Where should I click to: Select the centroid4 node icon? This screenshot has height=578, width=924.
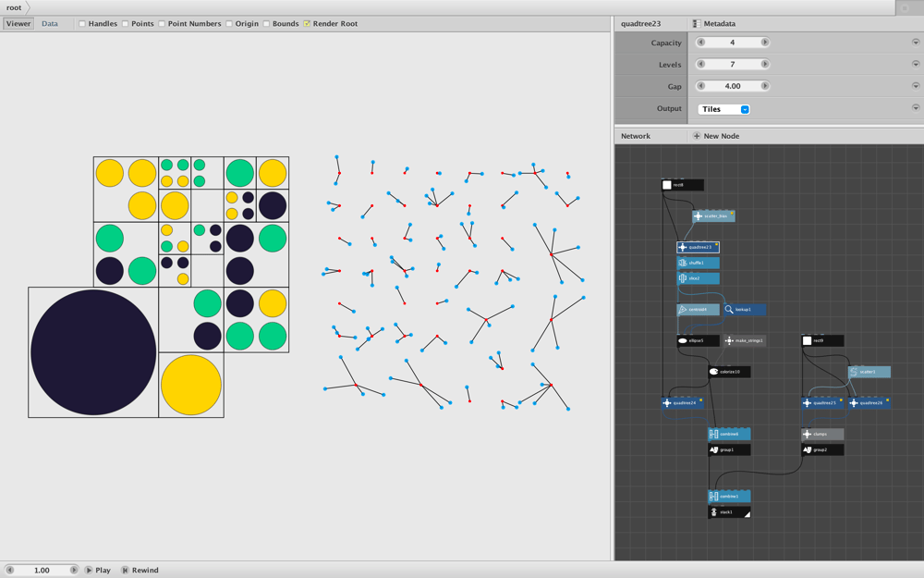(683, 309)
